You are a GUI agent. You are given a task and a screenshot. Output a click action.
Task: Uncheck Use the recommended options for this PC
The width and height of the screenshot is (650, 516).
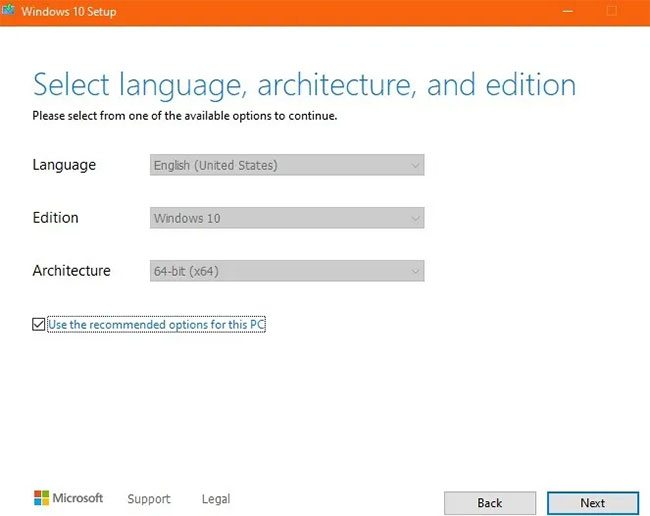pos(39,324)
